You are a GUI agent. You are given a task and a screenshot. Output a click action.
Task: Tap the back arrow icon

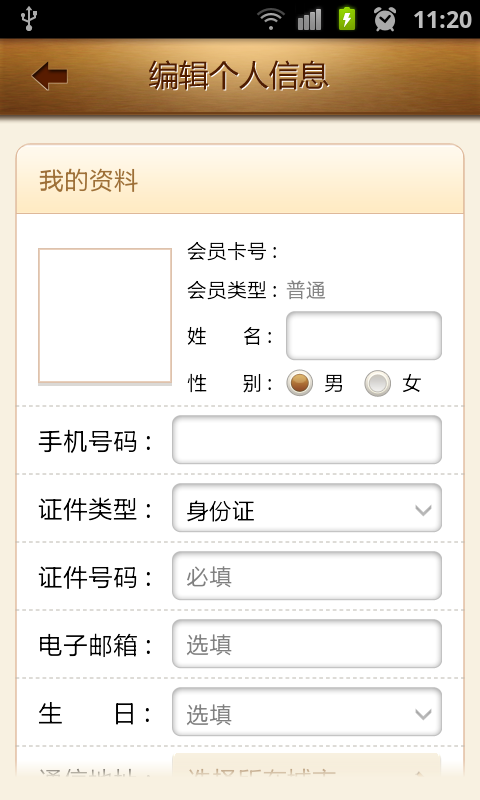49,76
